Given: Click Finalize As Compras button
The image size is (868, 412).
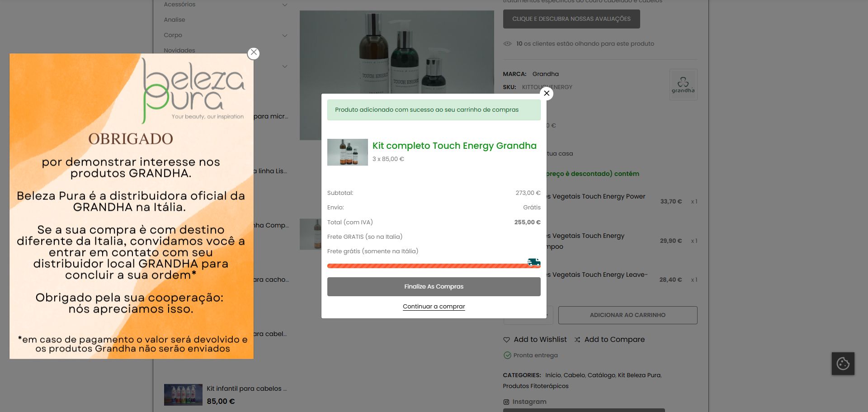Looking at the screenshot, I should (x=434, y=287).
